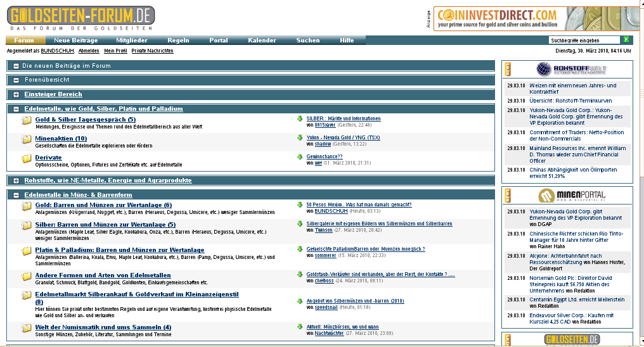Open folder icon beside Edelmetallmarkt Silberankauf
This screenshot has width=644, height=347.
26,295
